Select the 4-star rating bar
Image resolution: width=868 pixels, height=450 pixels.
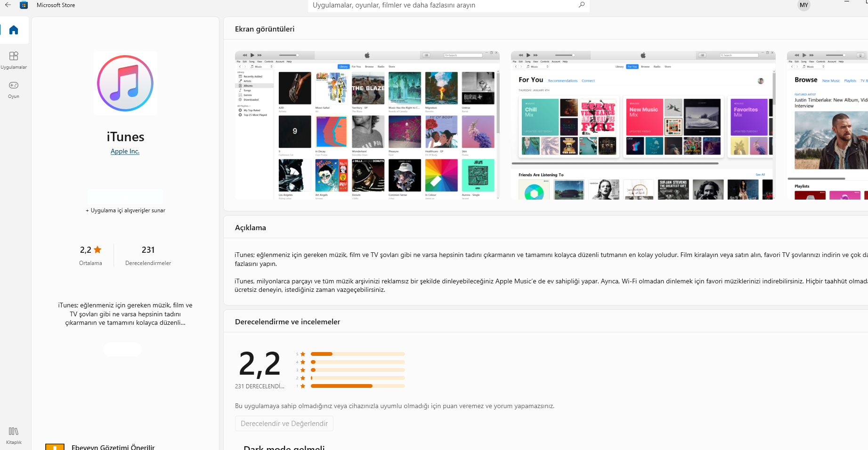click(357, 362)
